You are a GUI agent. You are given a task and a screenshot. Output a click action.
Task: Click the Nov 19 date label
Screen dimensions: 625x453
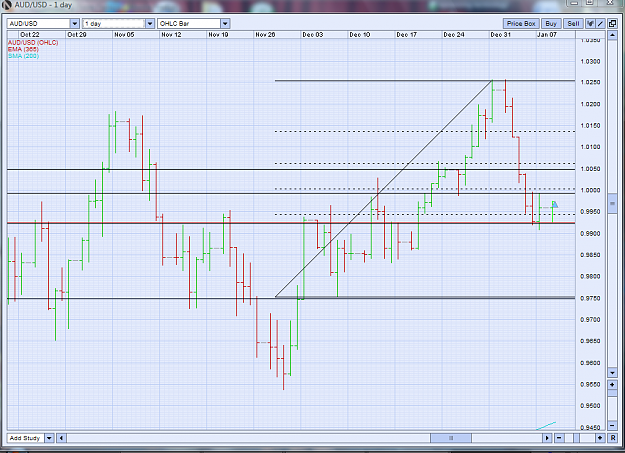218,35
